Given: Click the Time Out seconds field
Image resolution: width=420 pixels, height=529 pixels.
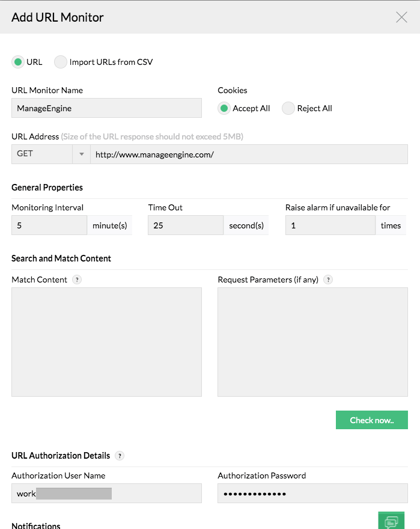Looking at the screenshot, I should (186, 225).
